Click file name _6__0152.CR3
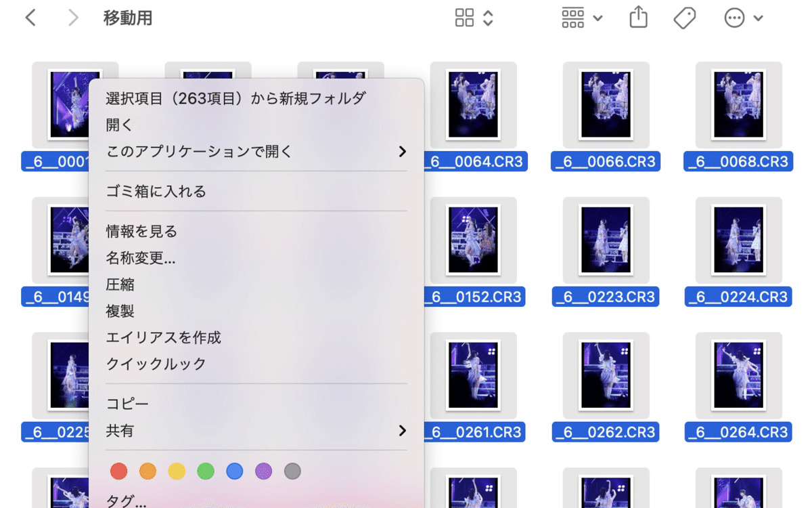 [x=475, y=297]
